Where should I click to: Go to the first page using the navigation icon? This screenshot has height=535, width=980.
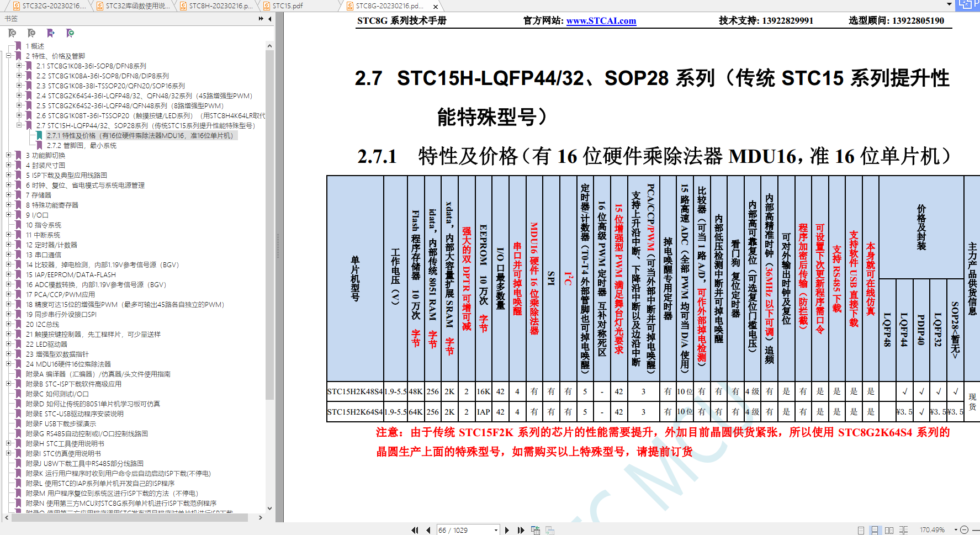click(x=415, y=530)
